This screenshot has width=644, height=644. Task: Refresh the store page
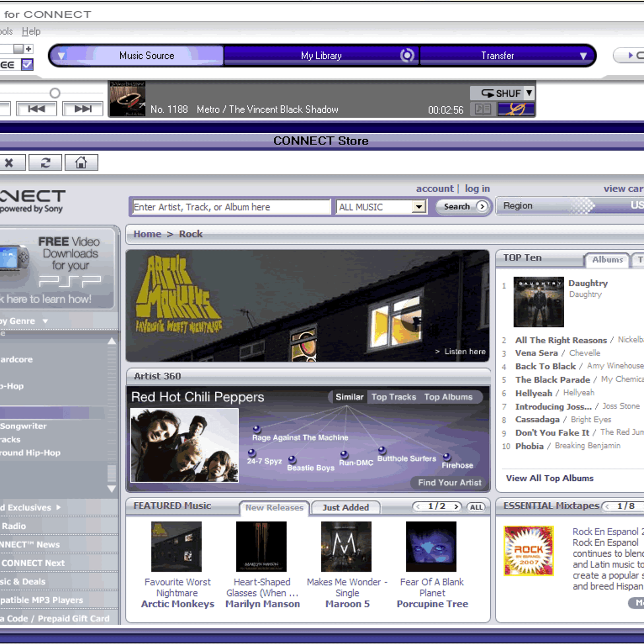click(45, 162)
